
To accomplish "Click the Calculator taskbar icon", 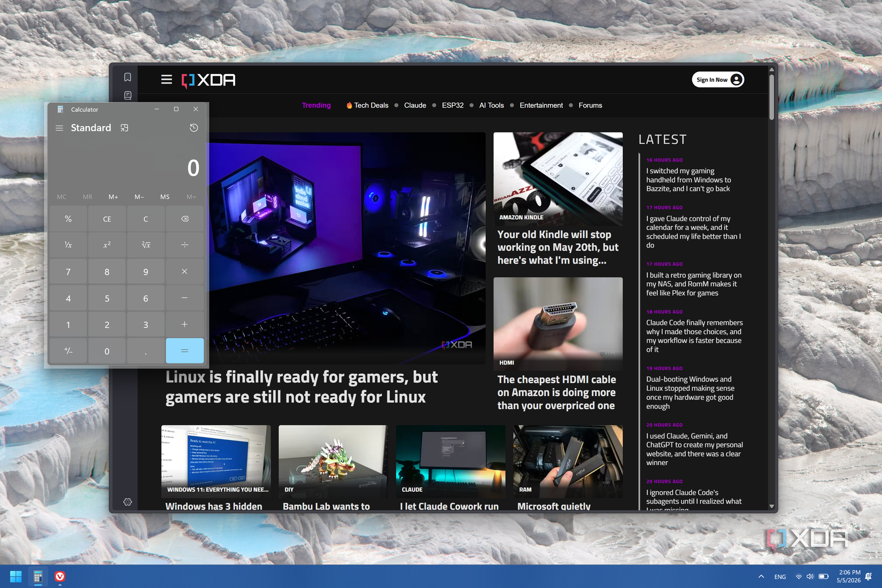I will (x=38, y=576).
